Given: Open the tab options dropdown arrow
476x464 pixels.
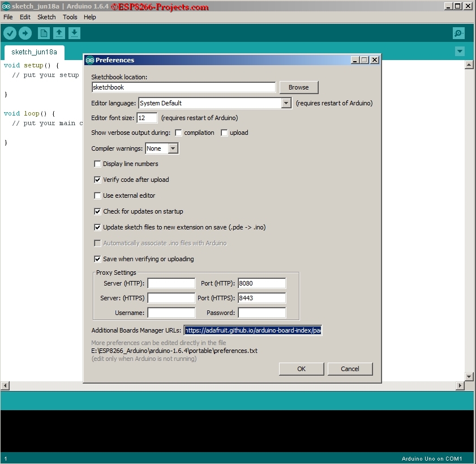Looking at the screenshot, I should (460, 51).
